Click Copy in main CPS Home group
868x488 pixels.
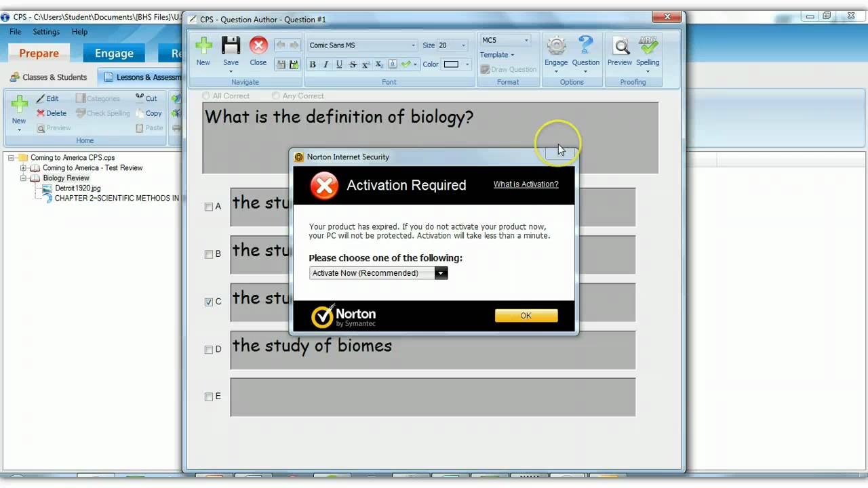(x=149, y=113)
